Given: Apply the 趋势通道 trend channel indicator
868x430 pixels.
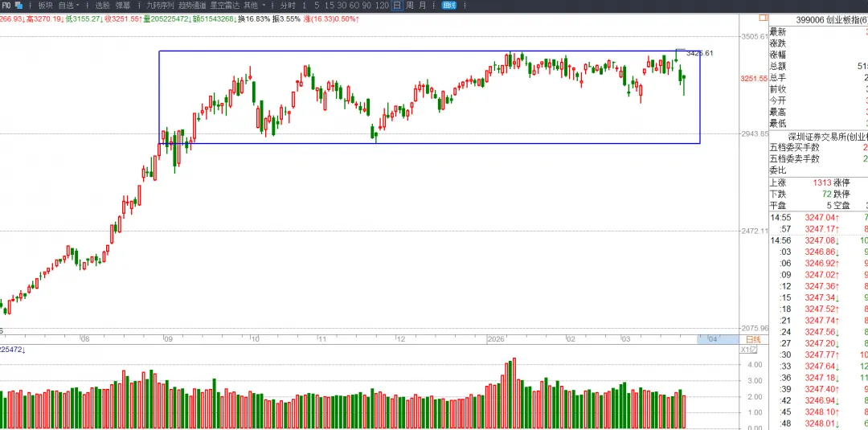Looking at the screenshot, I should 192,6.
